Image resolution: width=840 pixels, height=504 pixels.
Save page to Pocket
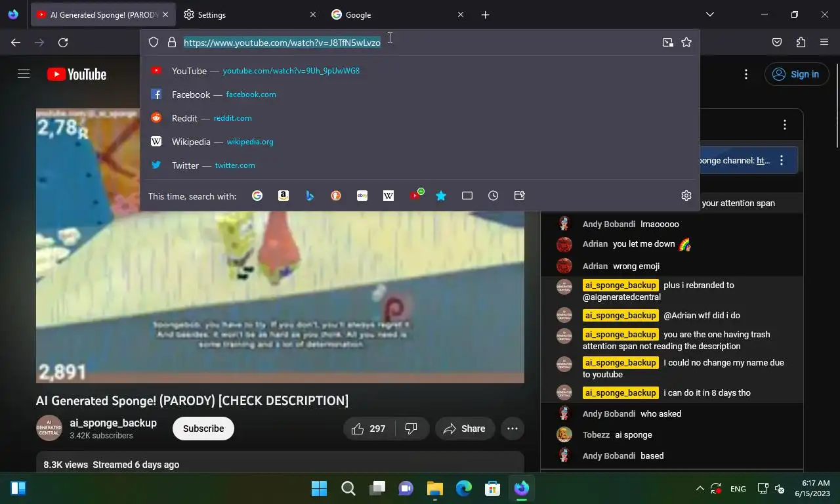pyautogui.click(x=777, y=42)
